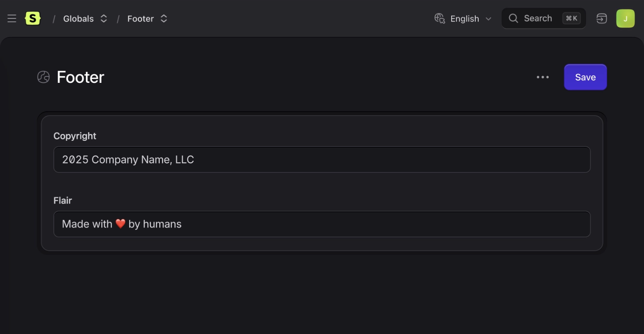This screenshot has width=644, height=334.
Task: Click the globe icon beside the Footer title
Action: click(43, 77)
